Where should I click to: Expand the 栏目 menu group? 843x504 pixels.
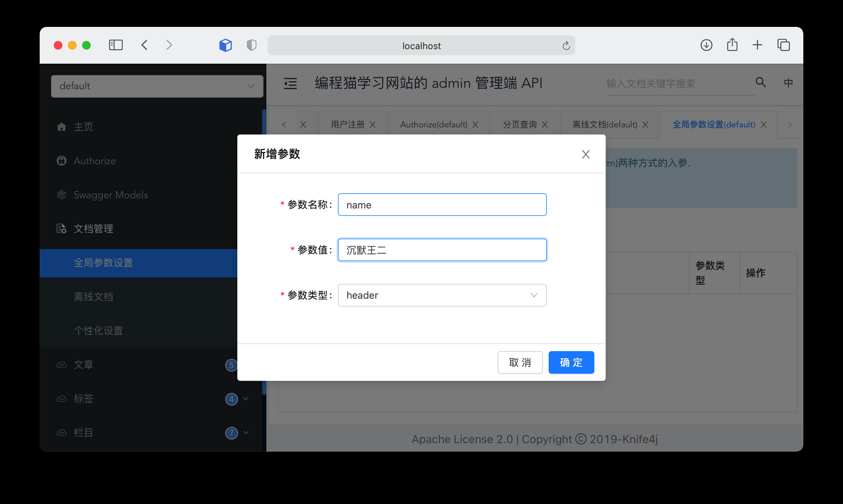[246, 433]
